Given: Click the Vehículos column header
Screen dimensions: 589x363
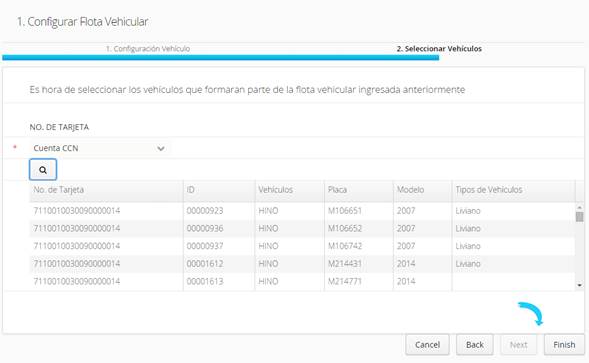Looking at the screenshot, I should [289, 190].
